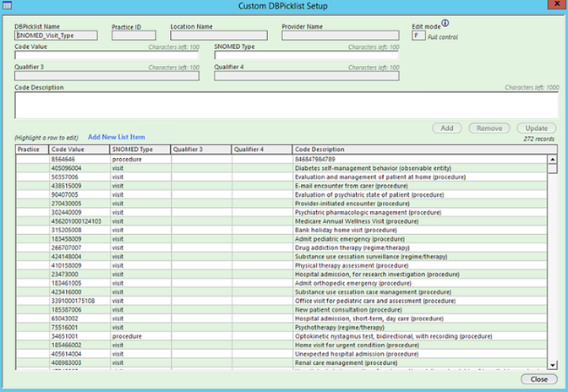Click the Close button

539,379
